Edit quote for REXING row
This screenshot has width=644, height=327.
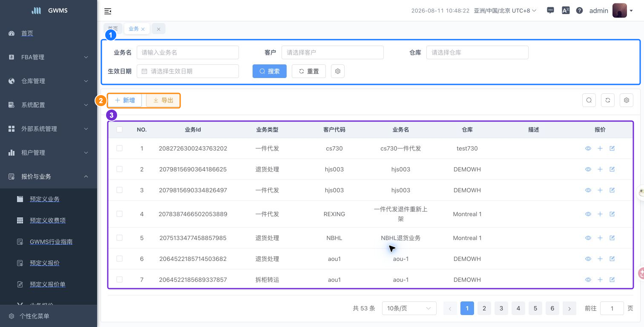612,214
